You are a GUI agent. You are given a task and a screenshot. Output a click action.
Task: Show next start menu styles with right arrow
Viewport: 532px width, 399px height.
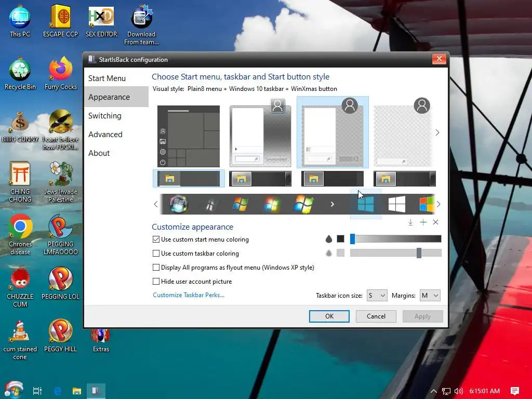click(x=437, y=132)
